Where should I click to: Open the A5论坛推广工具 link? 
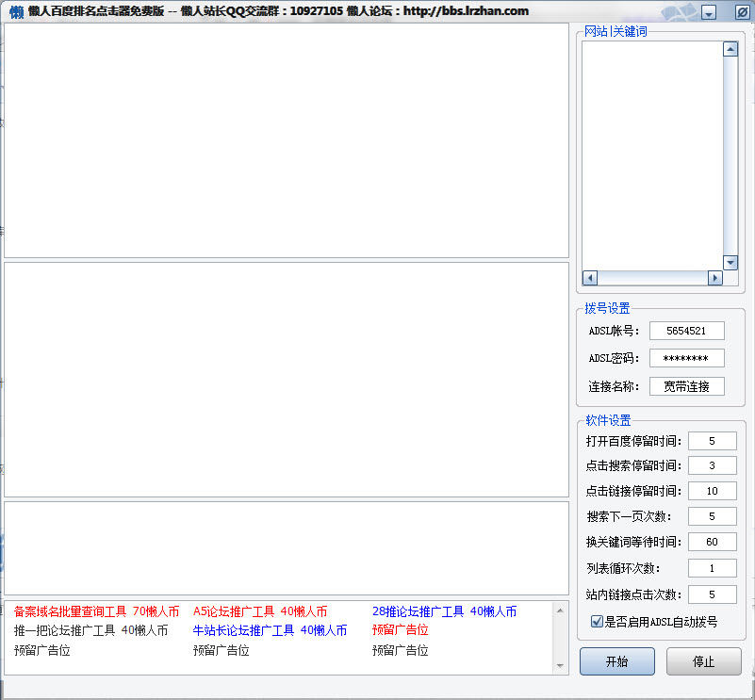[x=234, y=611]
